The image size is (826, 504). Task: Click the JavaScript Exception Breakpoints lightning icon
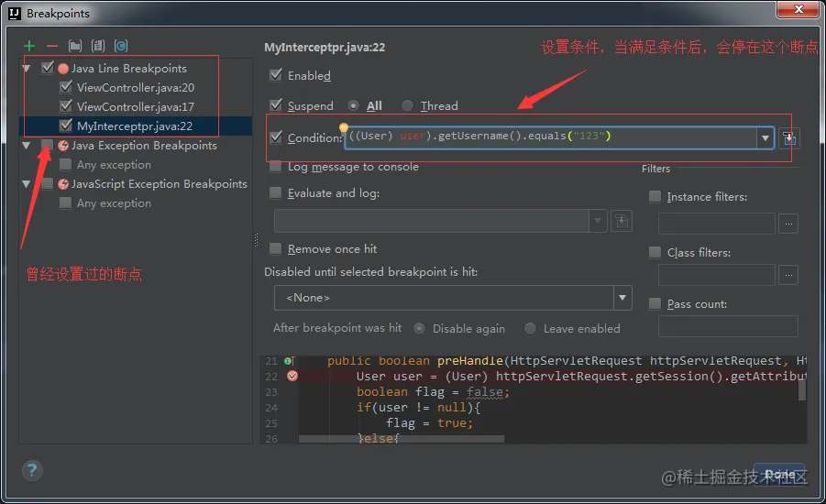coord(63,184)
